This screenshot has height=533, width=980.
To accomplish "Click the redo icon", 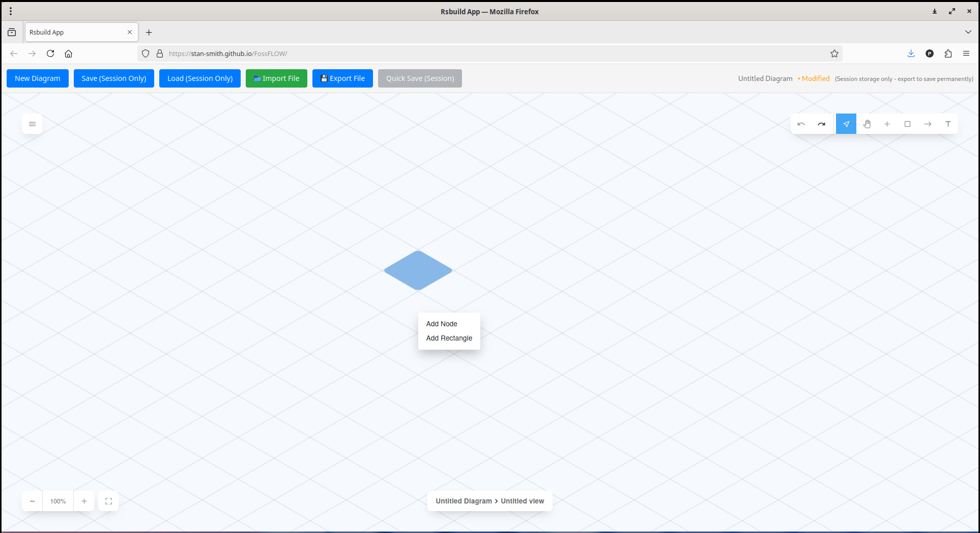I will pos(822,124).
